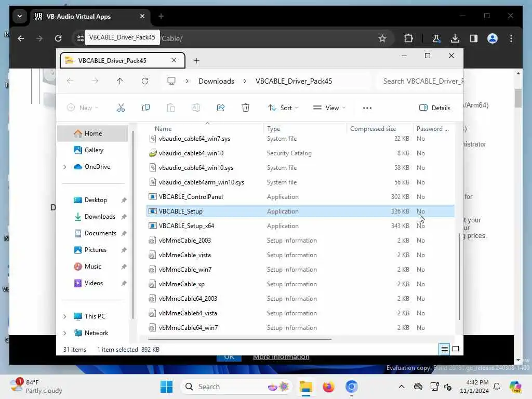Image resolution: width=532 pixels, height=399 pixels.
Task: Select vbMmeCable64_win7 setup information file
Action: [x=300, y=328]
